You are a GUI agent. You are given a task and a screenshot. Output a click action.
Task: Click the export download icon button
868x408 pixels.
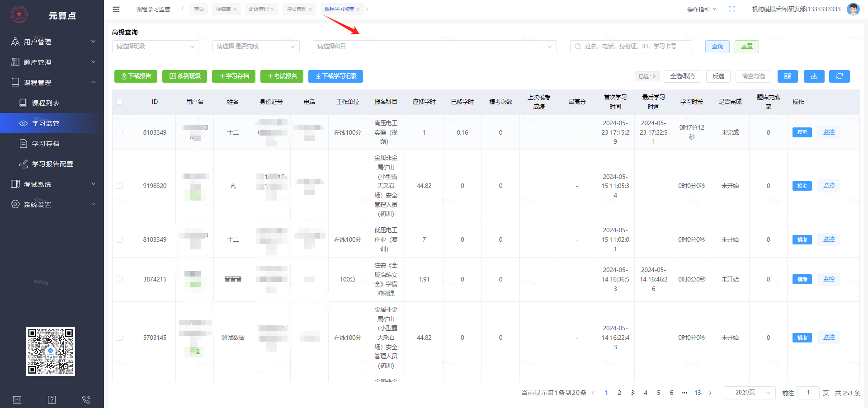pyautogui.click(x=814, y=76)
